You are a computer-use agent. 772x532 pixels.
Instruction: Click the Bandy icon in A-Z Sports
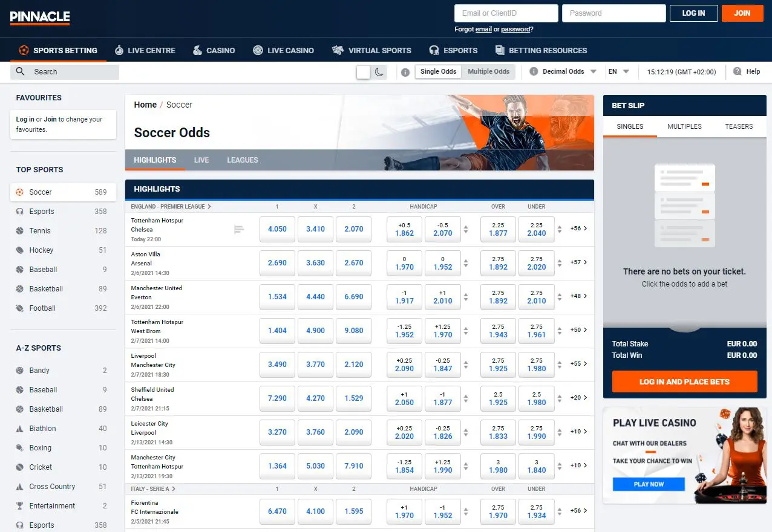pos(20,371)
